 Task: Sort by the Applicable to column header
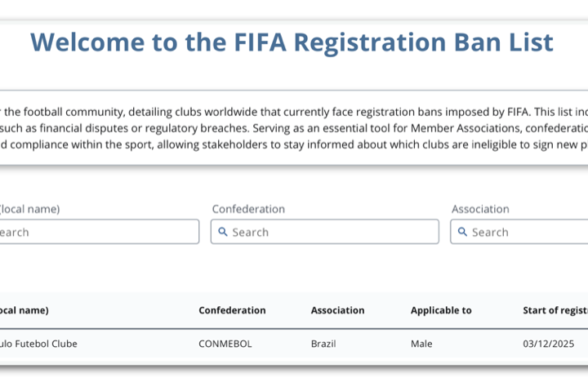tap(441, 310)
